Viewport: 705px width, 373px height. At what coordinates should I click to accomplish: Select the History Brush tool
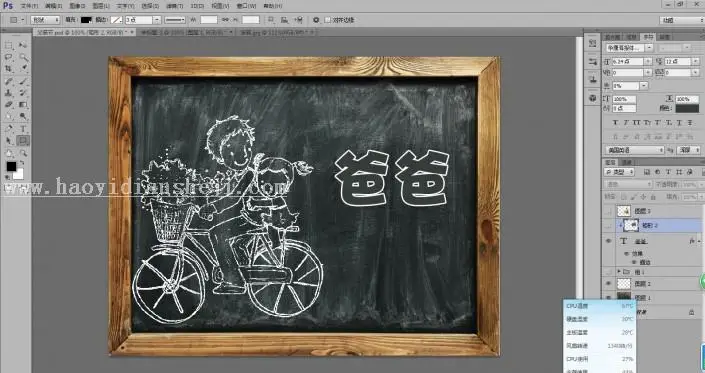tap(23, 93)
